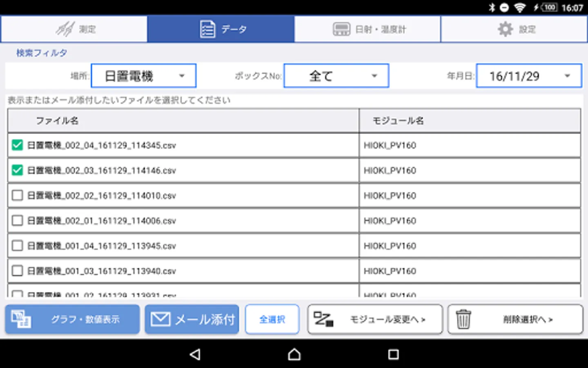This screenshot has width=588, height=368.
Task: Click the モジュール変更へ button
Action: (x=375, y=319)
